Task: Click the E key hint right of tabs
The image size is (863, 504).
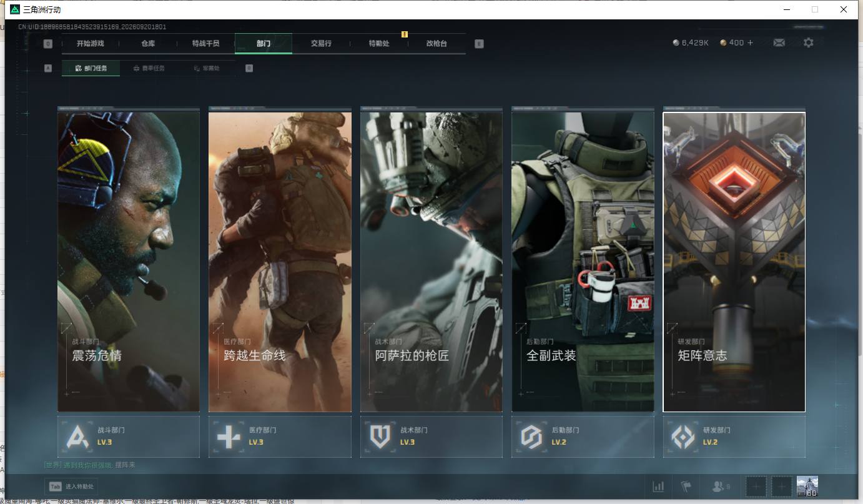Action: pos(479,44)
